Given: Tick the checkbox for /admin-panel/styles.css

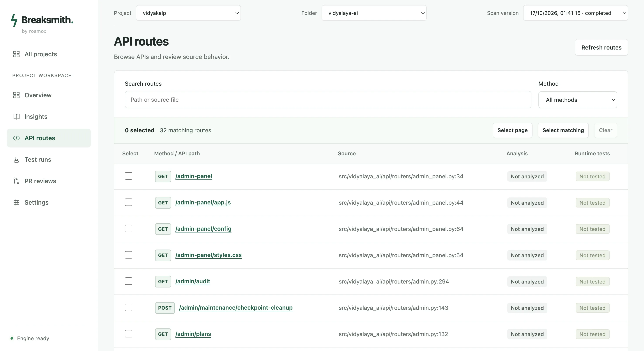Looking at the screenshot, I should [x=129, y=255].
